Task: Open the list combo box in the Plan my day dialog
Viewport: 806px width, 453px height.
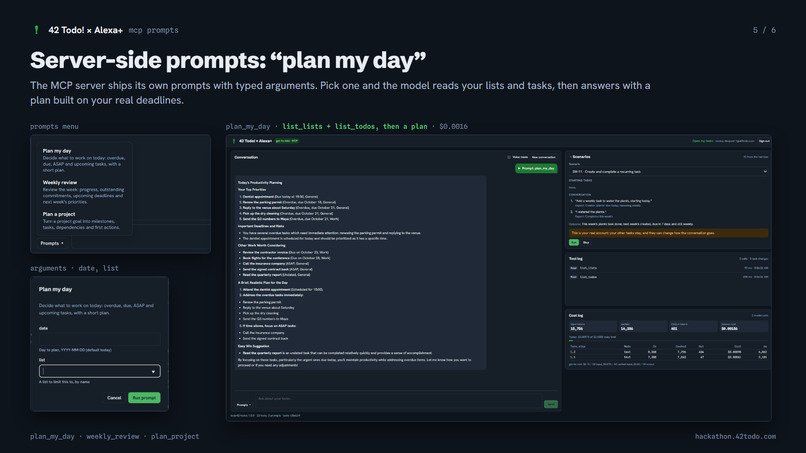Action: (99, 371)
